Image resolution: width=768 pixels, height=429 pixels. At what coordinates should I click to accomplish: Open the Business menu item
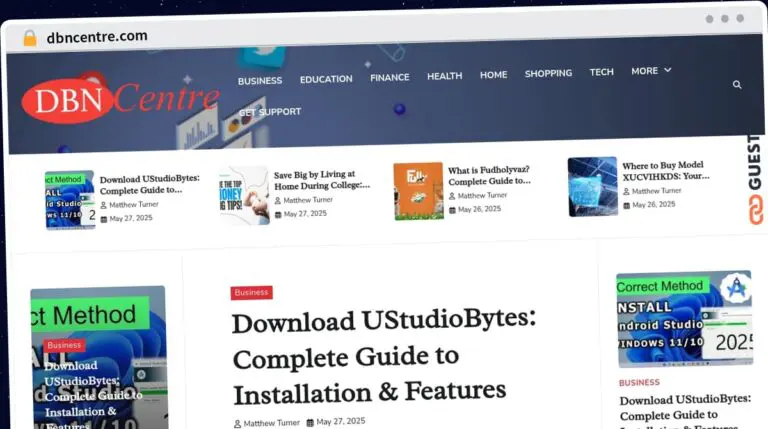click(x=259, y=79)
